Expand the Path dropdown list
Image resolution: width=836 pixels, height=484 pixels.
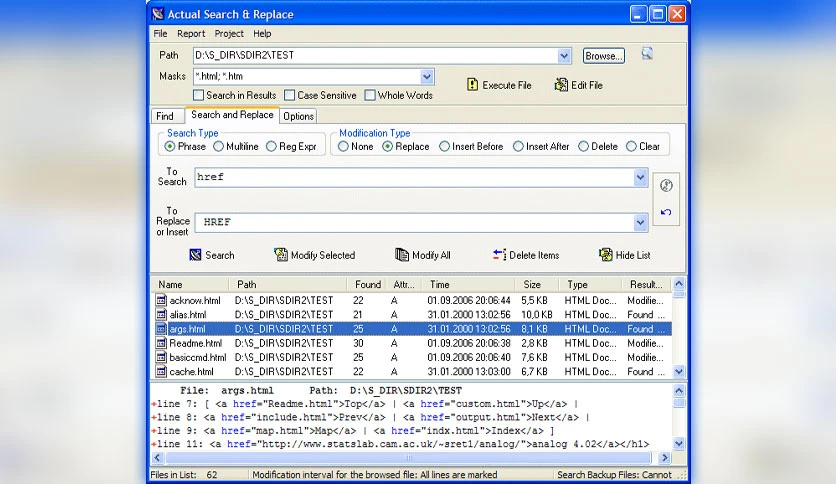[564, 55]
